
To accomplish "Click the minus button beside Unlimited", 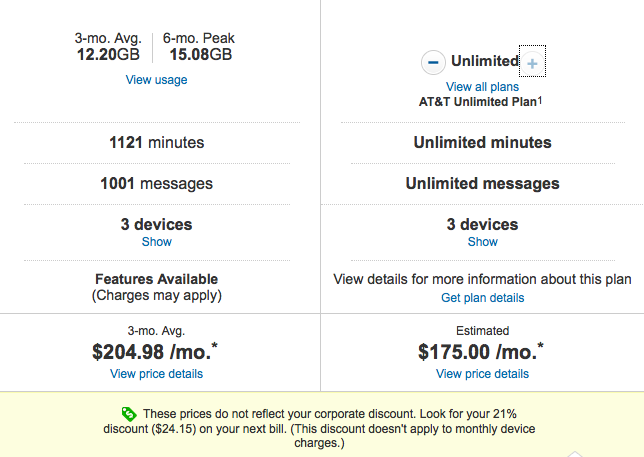I will click(432, 62).
